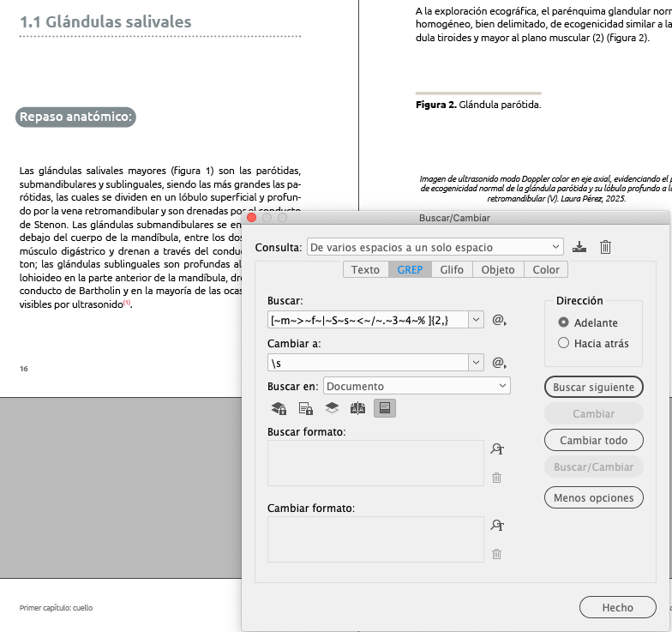Viewport: 672px width, 632px height.
Task: Expand the Buscar field history arrow
Action: click(477, 320)
